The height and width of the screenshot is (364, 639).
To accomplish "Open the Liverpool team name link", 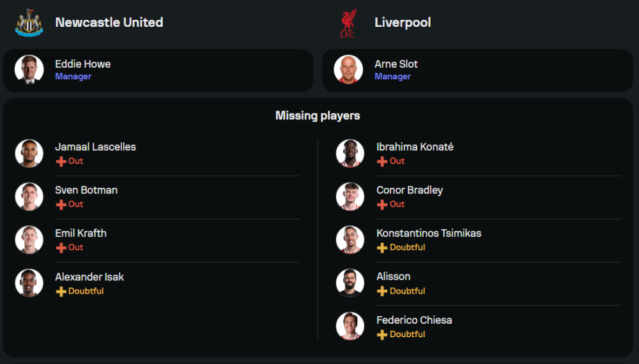I will pyautogui.click(x=403, y=22).
